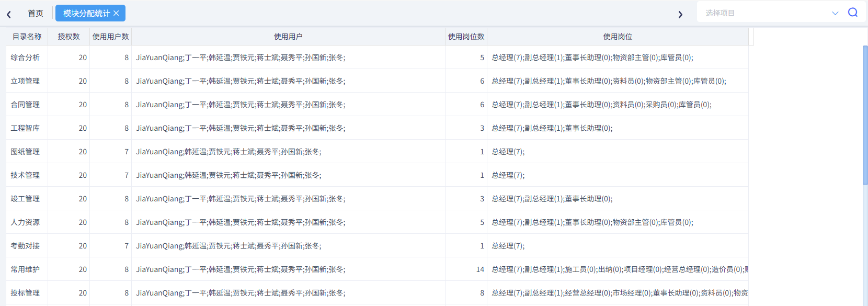
Task: Click the 目录名称 column header
Action: 27,37
